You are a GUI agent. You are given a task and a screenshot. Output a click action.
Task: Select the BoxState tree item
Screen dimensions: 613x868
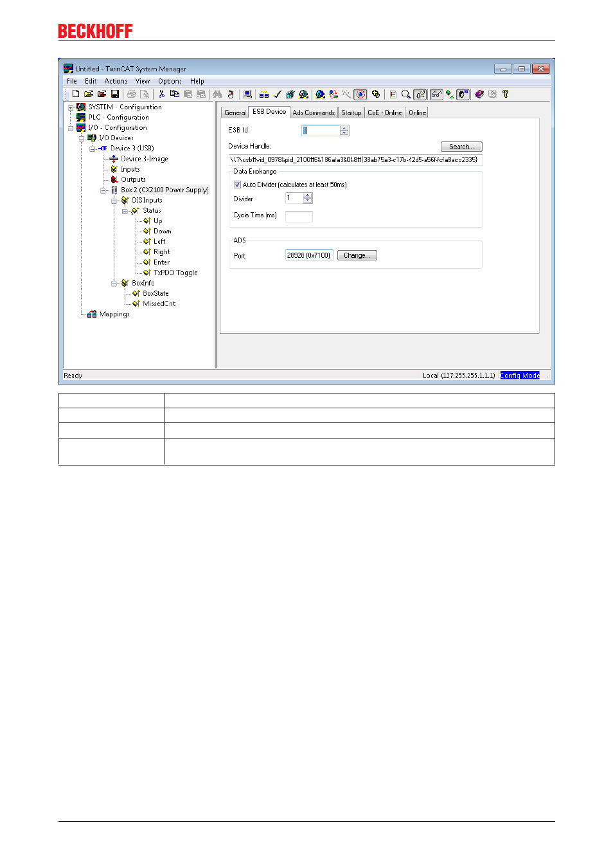[x=155, y=294]
